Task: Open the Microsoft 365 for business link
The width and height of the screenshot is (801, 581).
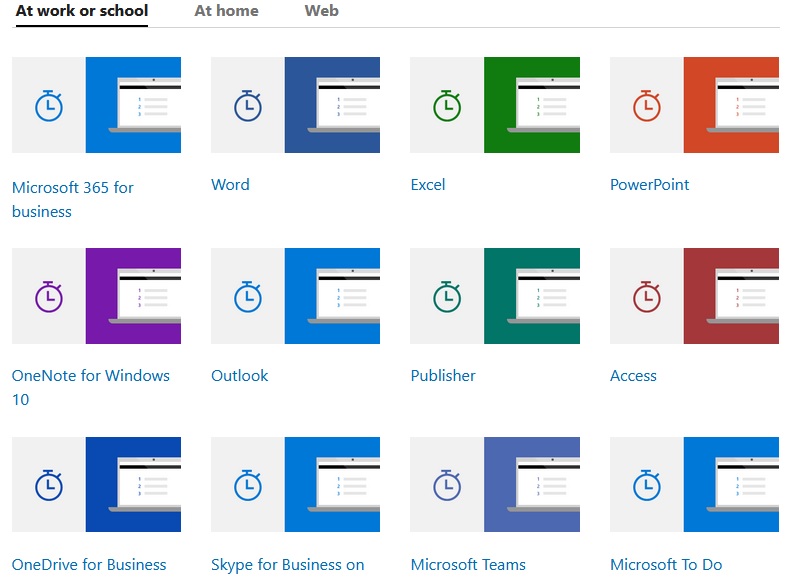Action: pos(73,199)
